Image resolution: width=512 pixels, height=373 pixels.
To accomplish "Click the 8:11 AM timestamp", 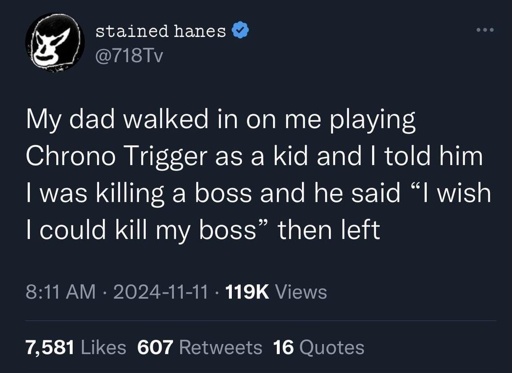I will (x=60, y=292).
